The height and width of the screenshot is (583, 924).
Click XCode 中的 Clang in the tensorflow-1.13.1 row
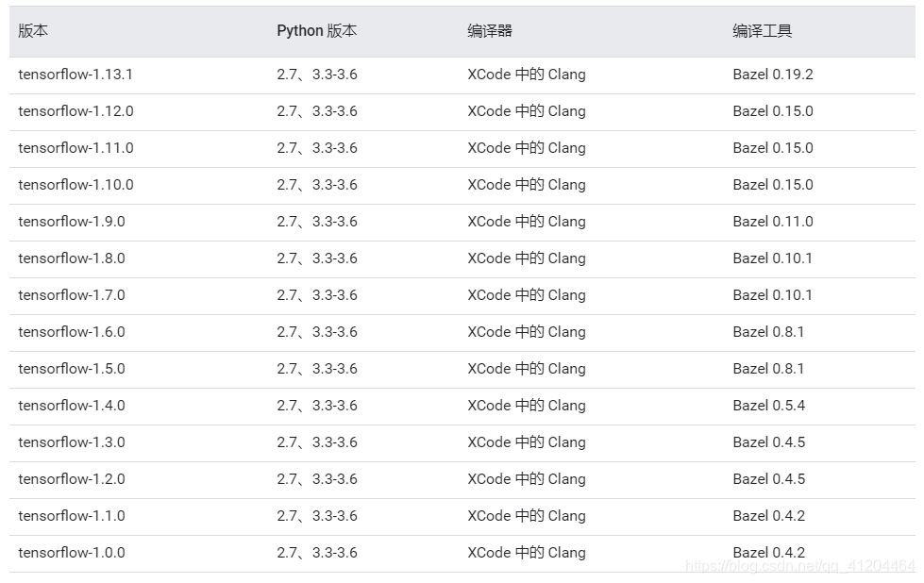527,75
